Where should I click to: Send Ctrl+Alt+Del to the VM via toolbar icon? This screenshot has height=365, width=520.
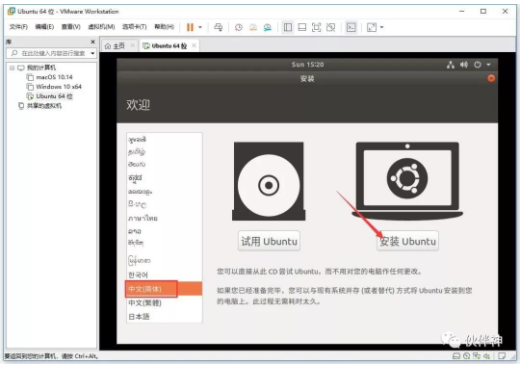(218, 27)
